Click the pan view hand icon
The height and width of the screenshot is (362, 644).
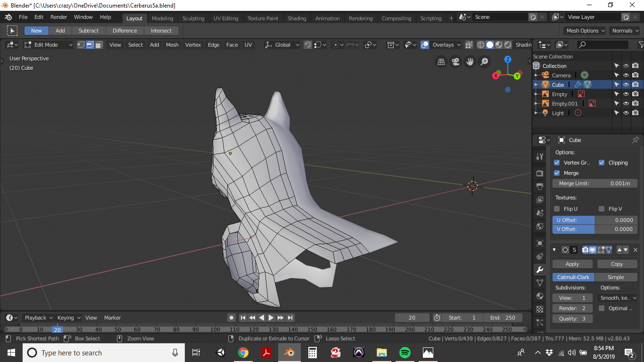click(470, 62)
